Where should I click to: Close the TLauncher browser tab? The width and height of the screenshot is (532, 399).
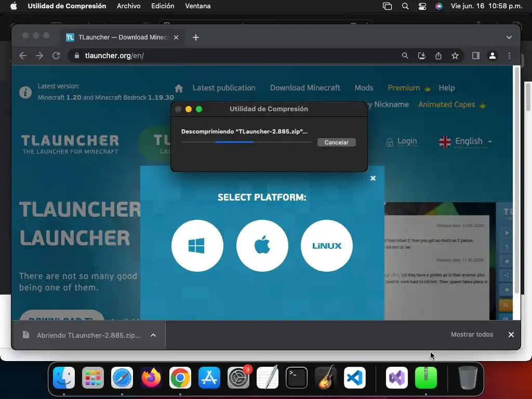pos(176,37)
